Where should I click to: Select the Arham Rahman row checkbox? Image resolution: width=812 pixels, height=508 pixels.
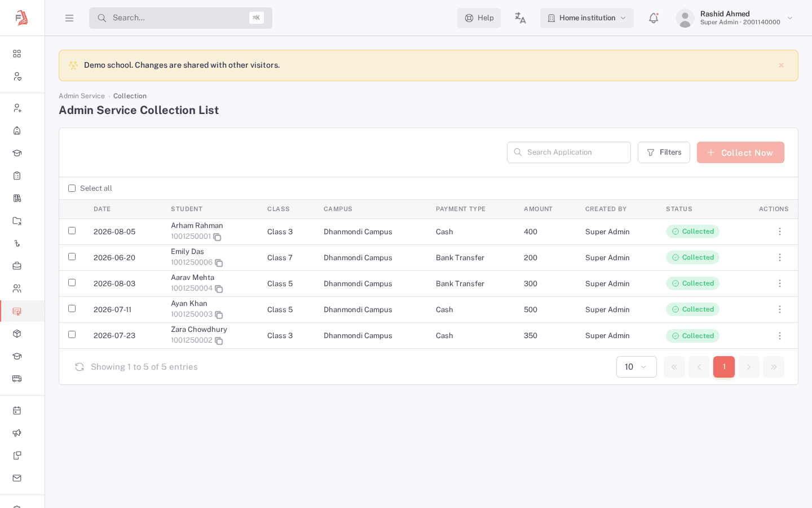pyautogui.click(x=72, y=230)
